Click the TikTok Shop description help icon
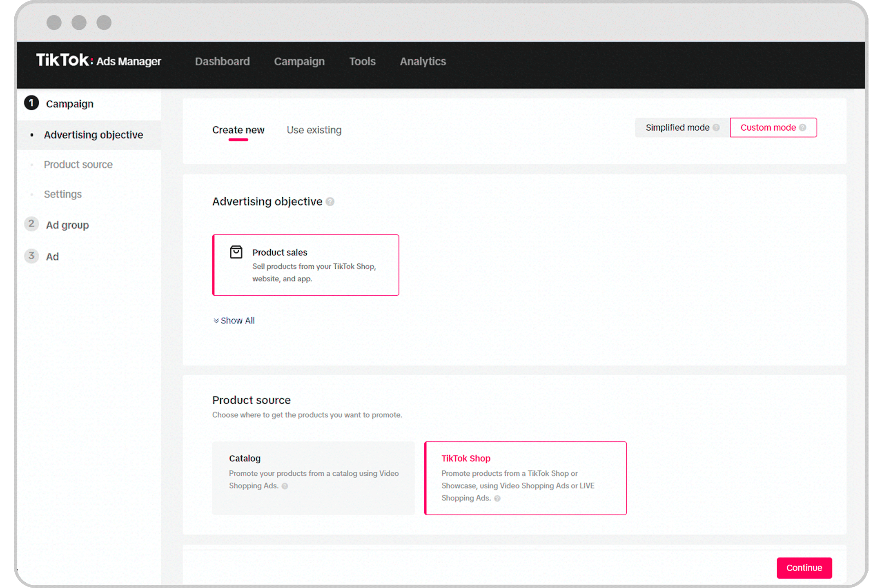Viewport: 882px width, 588px height. (x=497, y=498)
